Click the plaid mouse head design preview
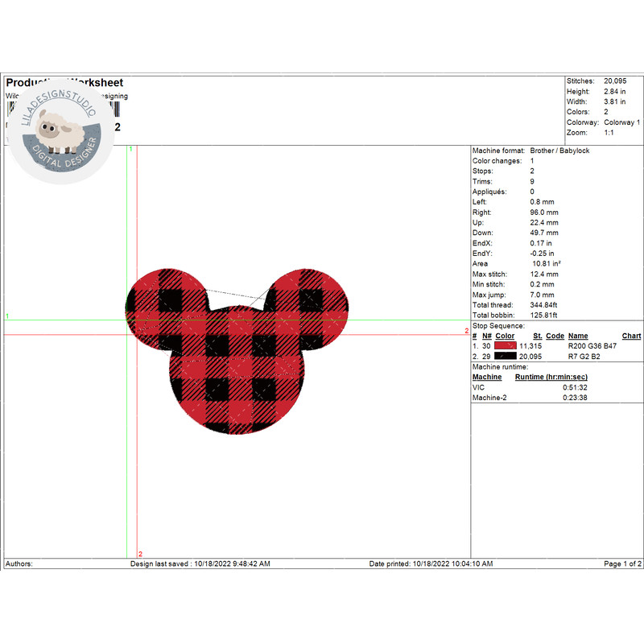Screen dimensions: 644x644 pyautogui.click(x=239, y=362)
